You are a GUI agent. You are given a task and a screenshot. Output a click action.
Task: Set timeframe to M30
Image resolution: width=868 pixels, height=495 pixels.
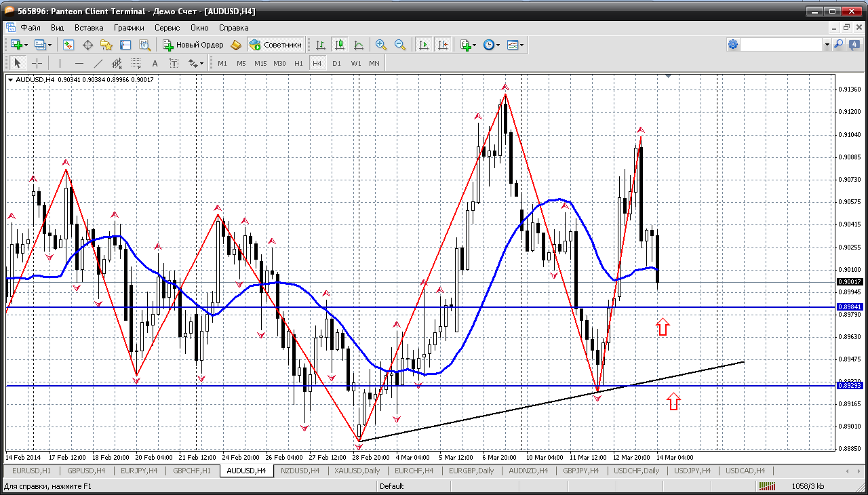(279, 63)
